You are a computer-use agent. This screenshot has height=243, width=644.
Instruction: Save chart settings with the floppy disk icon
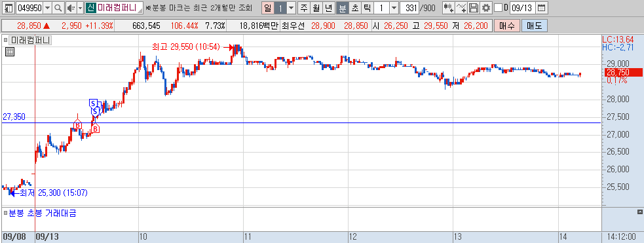pyautogui.click(x=474, y=8)
